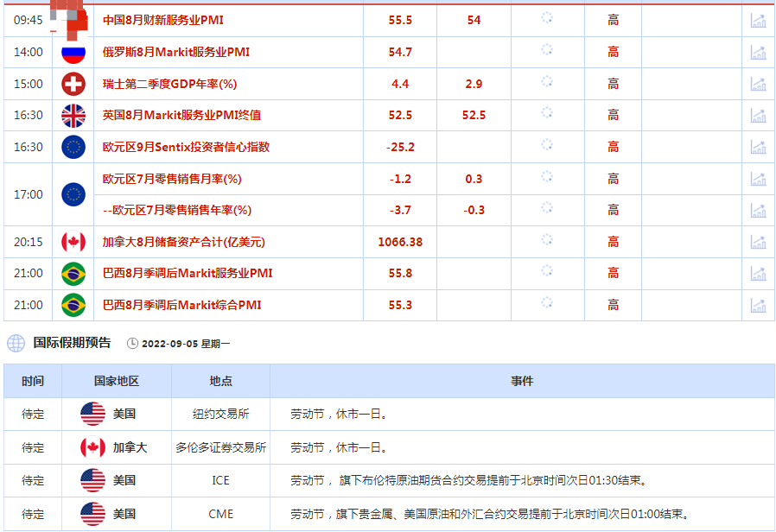Click globe icon next to 国际假期预告
The image size is (776, 532).
16,343
